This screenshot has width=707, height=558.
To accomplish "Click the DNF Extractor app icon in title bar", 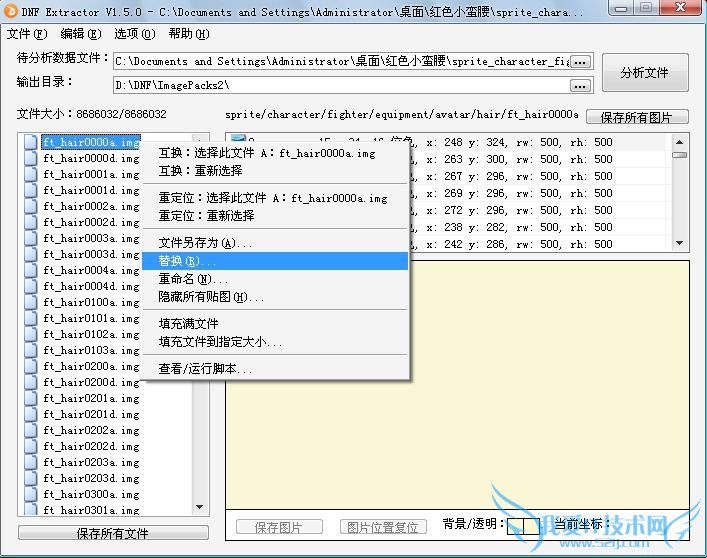I will point(10,11).
